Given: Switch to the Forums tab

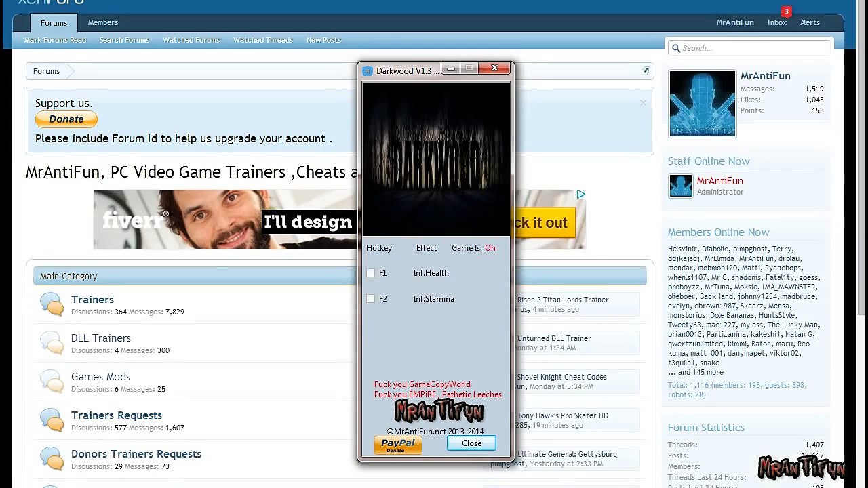Looking at the screenshot, I should (x=54, y=23).
